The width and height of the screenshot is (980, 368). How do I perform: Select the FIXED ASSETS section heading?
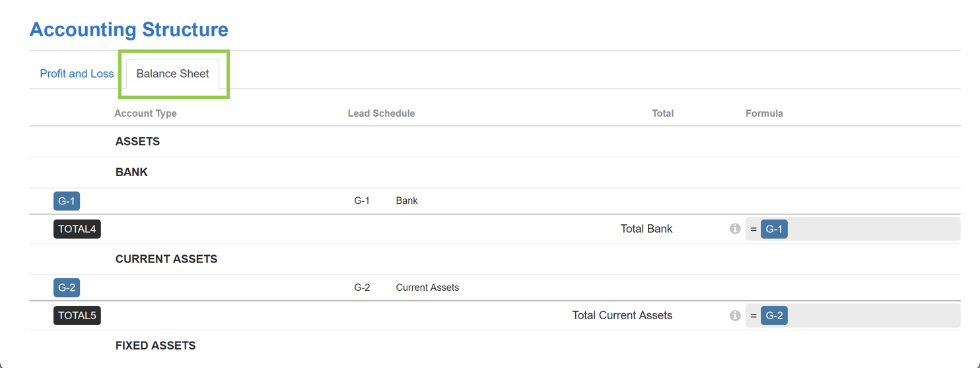(156, 346)
